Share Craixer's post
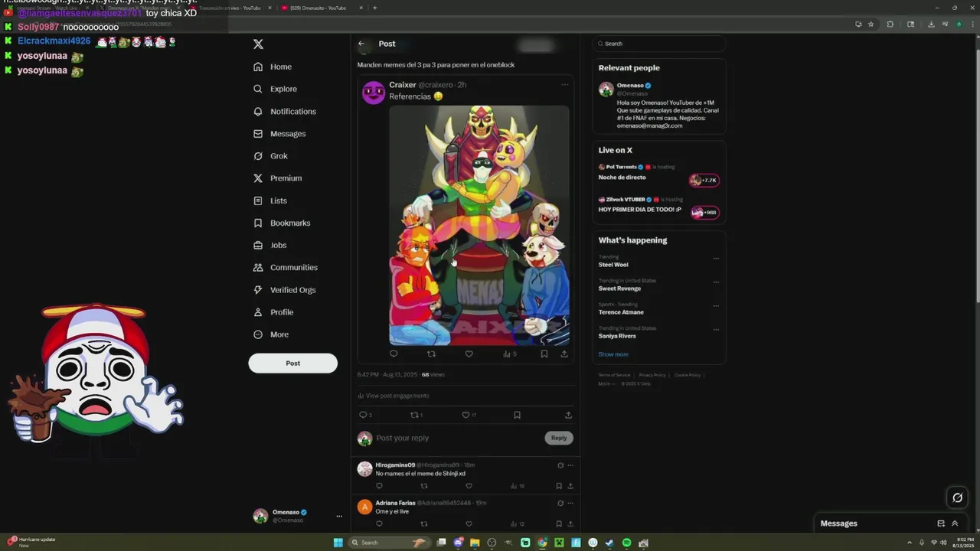This screenshot has width=980, height=551. [564, 354]
